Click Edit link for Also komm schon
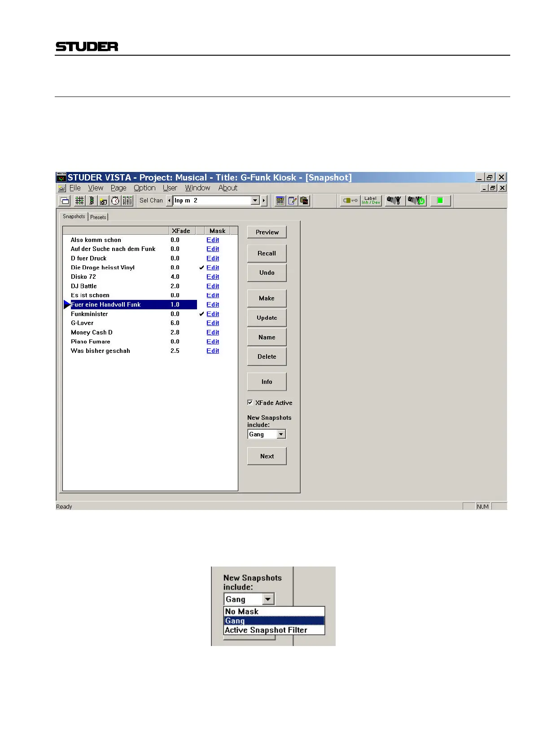The width and height of the screenshot is (534, 756). [213, 240]
